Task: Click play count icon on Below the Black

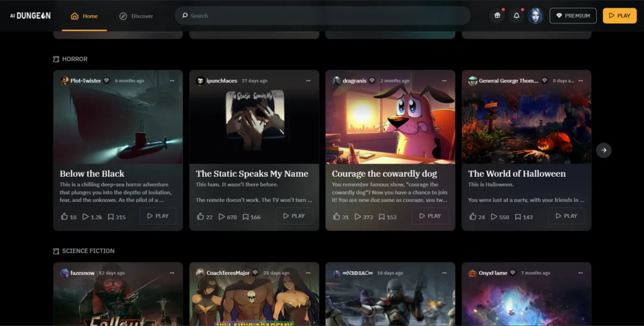Action: click(x=86, y=216)
